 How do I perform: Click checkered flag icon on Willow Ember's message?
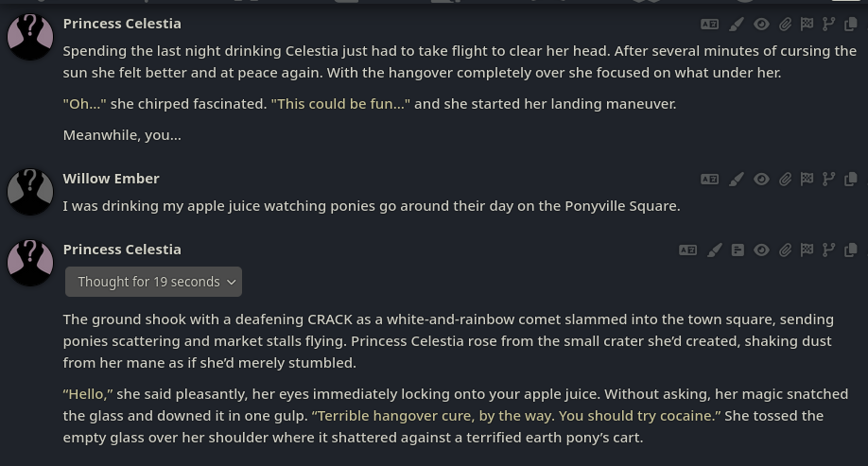pos(807,180)
